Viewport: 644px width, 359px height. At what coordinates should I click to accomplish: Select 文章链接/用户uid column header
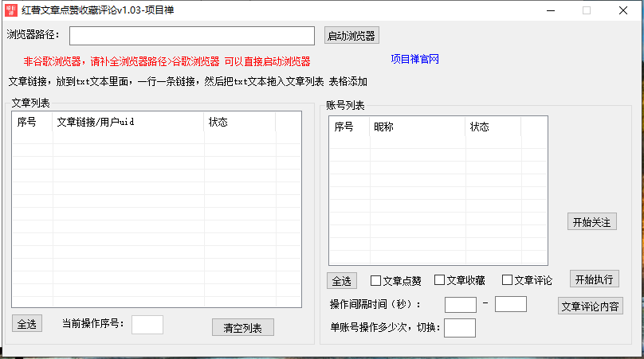click(x=129, y=122)
